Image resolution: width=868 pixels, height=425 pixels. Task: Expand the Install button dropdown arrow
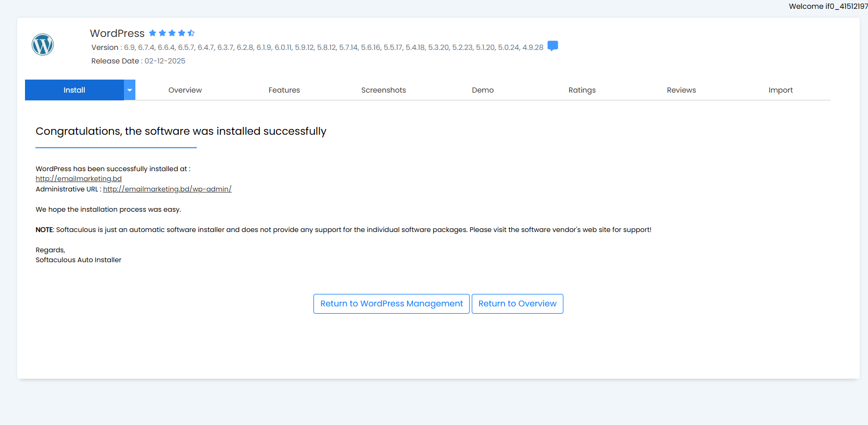pos(130,90)
